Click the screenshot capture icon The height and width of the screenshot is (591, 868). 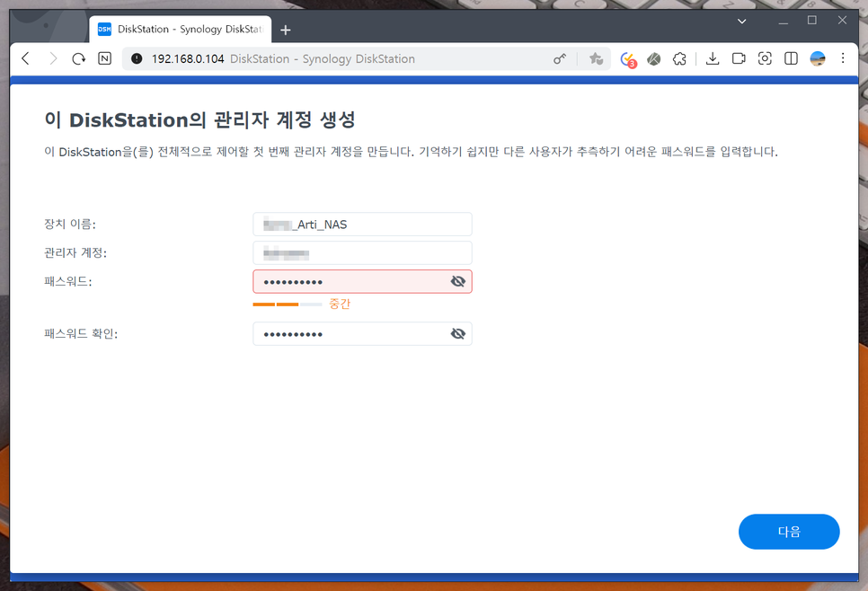[x=765, y=58]
